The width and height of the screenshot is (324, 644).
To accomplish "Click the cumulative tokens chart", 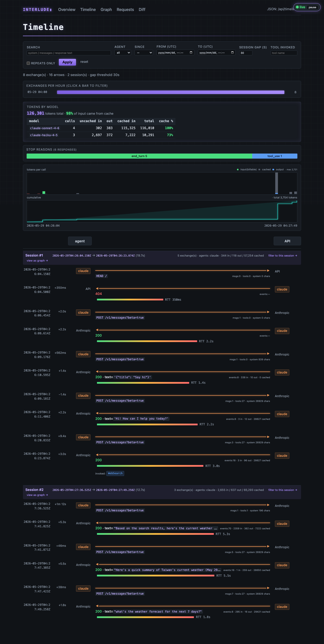I will (162, 211).
